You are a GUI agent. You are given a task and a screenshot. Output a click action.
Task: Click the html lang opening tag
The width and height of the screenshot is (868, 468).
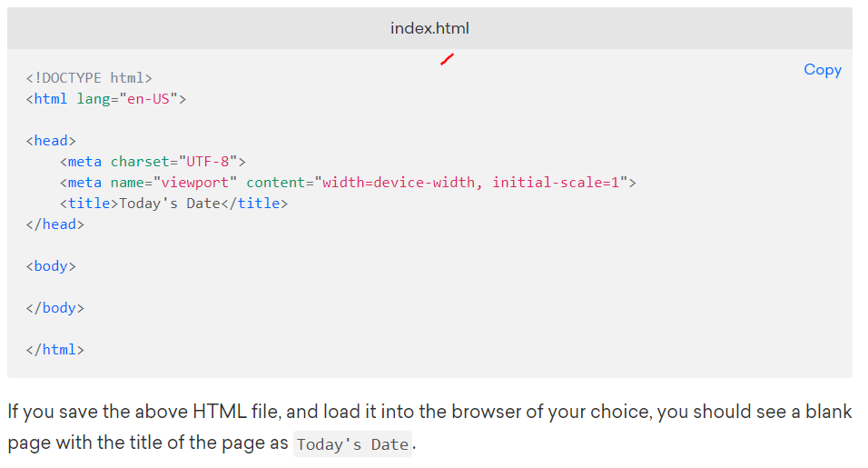tap(106, 99)
